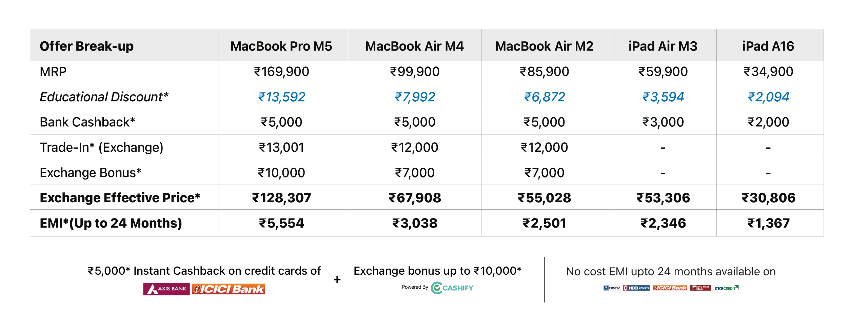Viewport: 868px width, 316px height.
Task: Select the IDFC FIRST Bank logo
Action: coord(700,288)
